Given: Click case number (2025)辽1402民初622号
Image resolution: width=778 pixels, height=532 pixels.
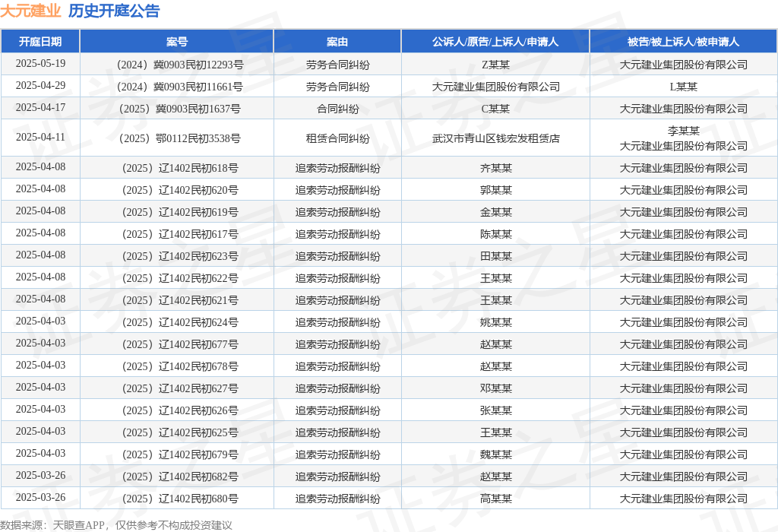Looking at the screenshot, I should tap(180, 278).
